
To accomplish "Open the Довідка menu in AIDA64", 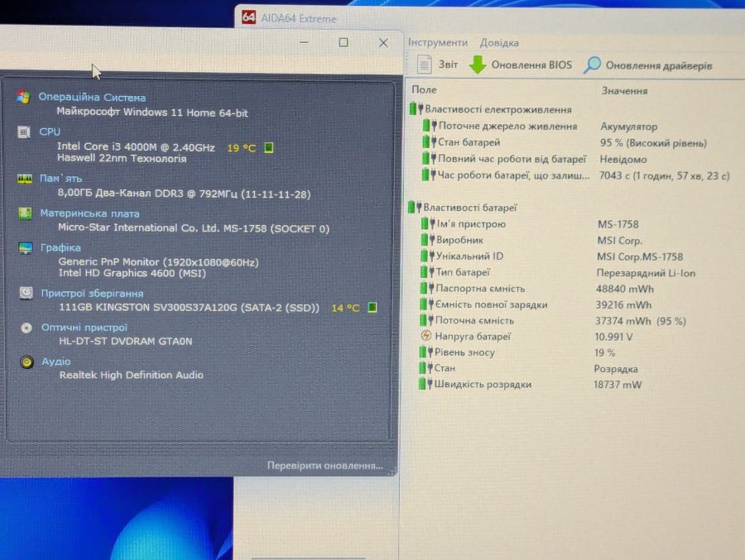I will click(x=499, y=43).
